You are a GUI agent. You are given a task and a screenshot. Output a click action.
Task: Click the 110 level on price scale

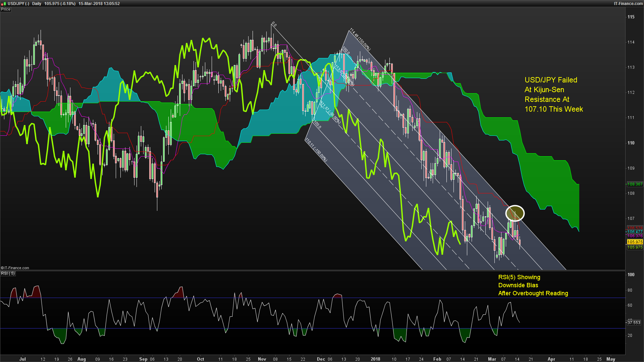(x=631, y=143)
